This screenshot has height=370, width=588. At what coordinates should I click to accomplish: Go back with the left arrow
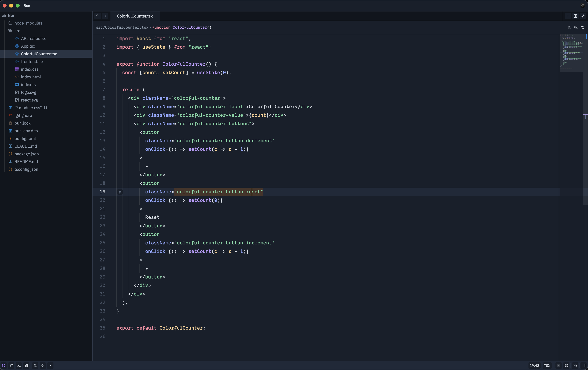click(97, 16)
